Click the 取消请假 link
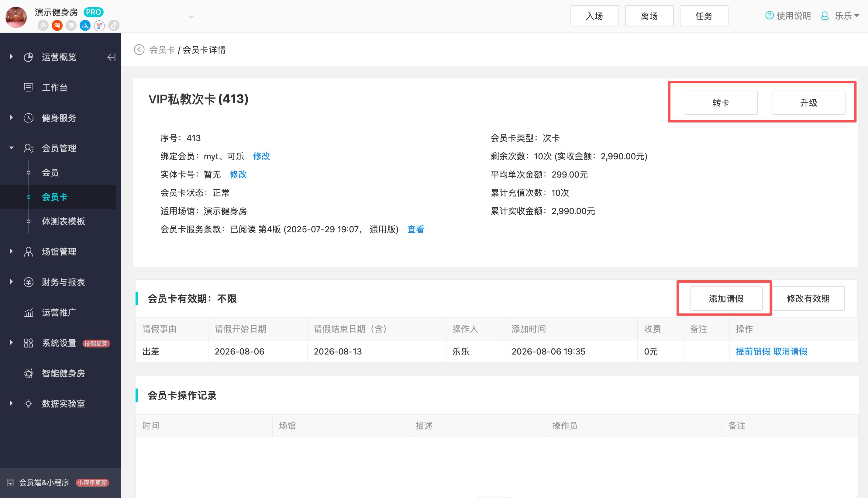Viewport: 868px width, 498px height. tap(790, 351)
